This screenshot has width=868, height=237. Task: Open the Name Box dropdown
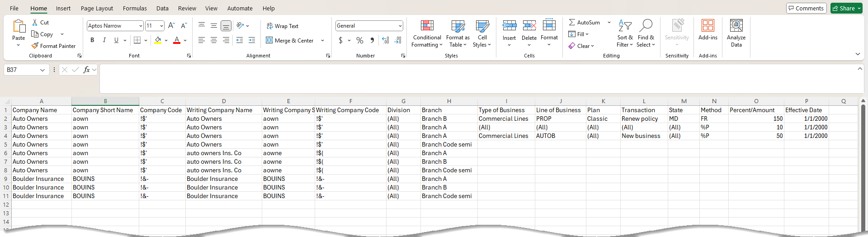pos(42,70)
